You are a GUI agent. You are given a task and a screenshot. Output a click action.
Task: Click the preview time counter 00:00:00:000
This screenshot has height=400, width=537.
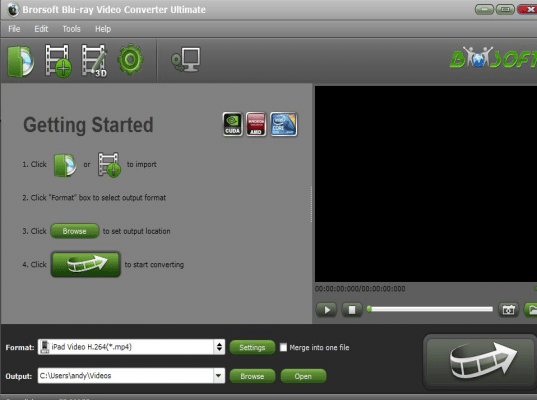(x=360, y=289)
